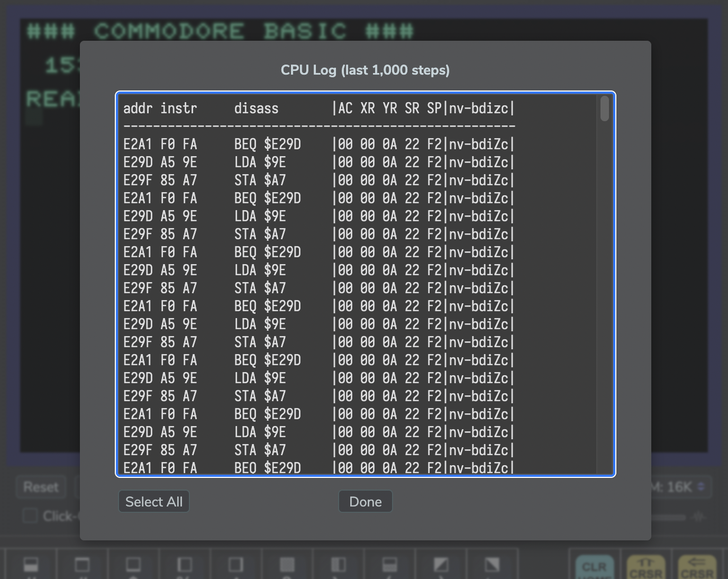Viewport: 728px width, 579px height.
Task: Click the upper-left filled triangle glyph key
Action: tap(441, 564)
